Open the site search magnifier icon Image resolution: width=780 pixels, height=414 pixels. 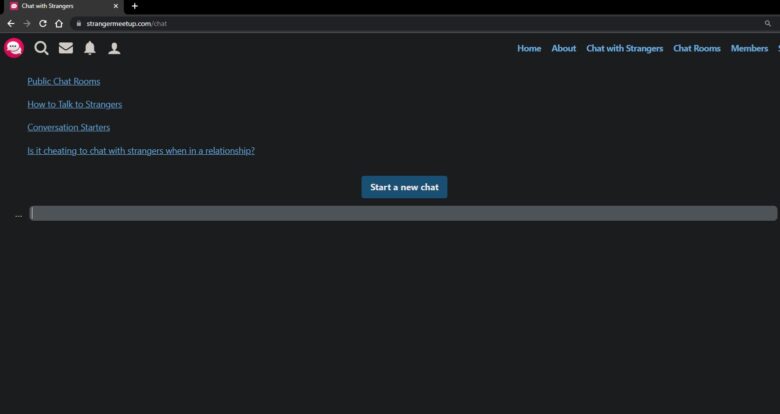(41, 48)
